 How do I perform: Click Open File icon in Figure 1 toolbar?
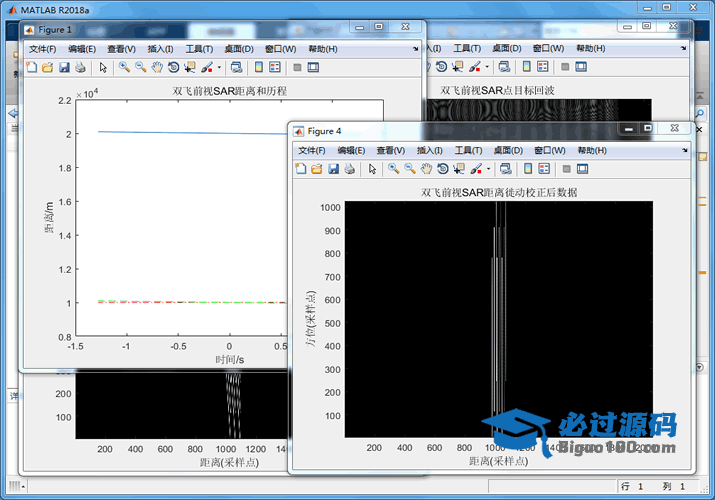click(47, 67)
